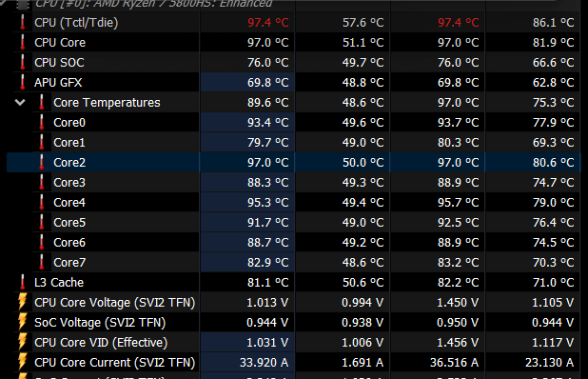Screen dimensions: 588x379
Task: Select the Core Temperatures tree item
Action: (x=107, y=103)
